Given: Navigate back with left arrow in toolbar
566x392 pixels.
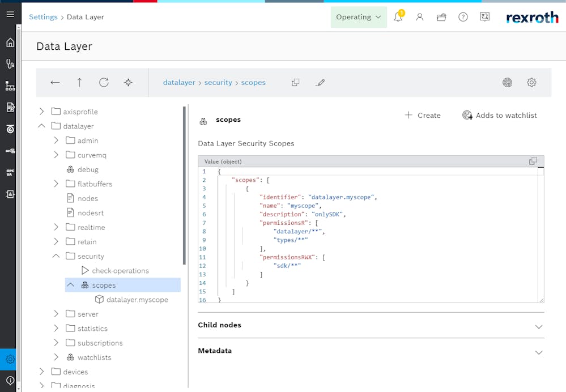Looking at the screenshot, I should pos(55,82).
